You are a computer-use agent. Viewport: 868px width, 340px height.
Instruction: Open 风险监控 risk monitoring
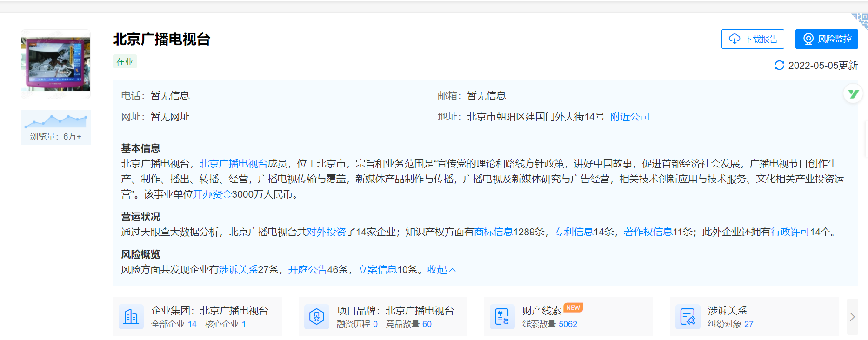(827, 39)
